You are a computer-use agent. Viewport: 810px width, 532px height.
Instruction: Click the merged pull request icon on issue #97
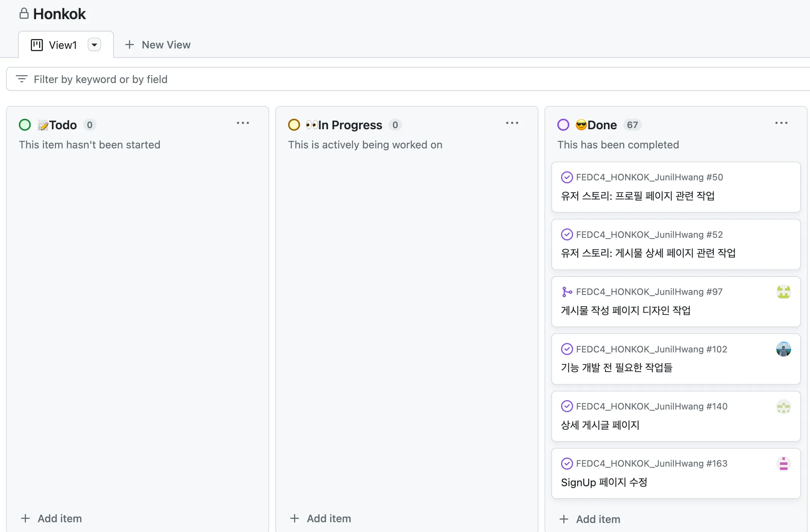(567, 292)
